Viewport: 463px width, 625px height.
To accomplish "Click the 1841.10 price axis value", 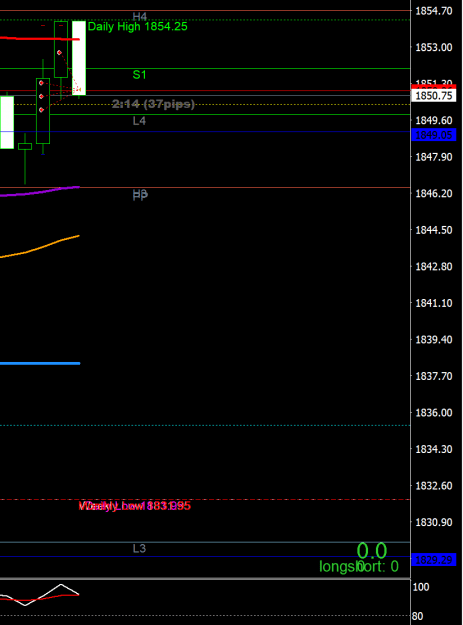I will [x=434, y=303].
